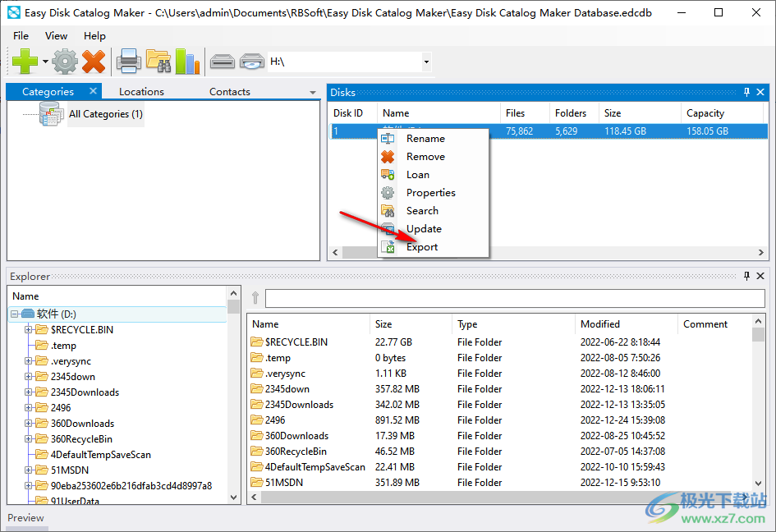Sort file list by Type column
The image size is (776, 532).
coord(513,324)
